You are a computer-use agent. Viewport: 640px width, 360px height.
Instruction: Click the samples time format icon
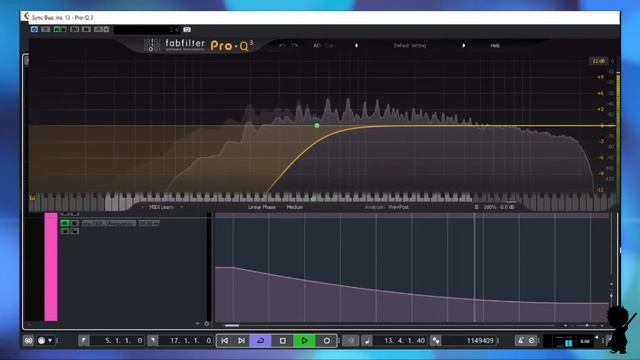[x=436, y=340]
